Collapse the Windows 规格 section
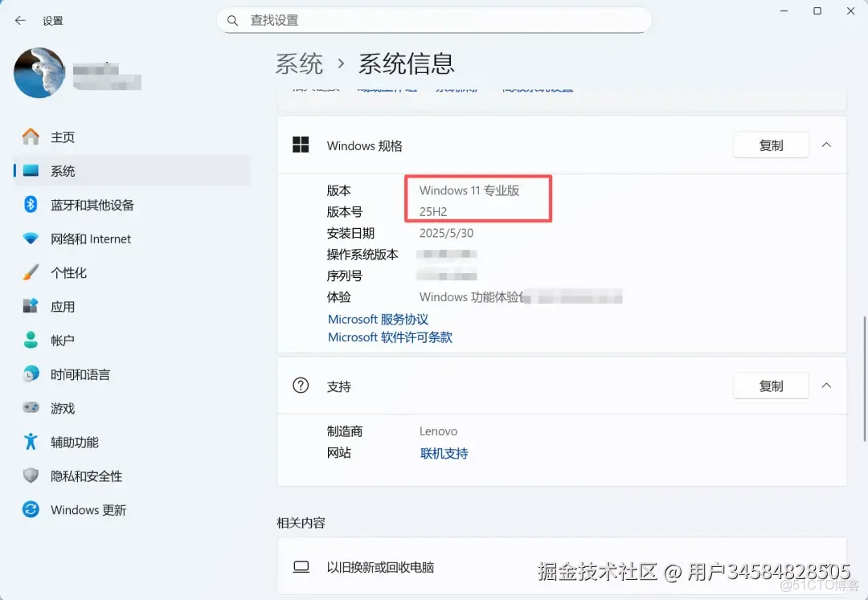Viewport: 868px width, 600px height. tap(826, 145)
